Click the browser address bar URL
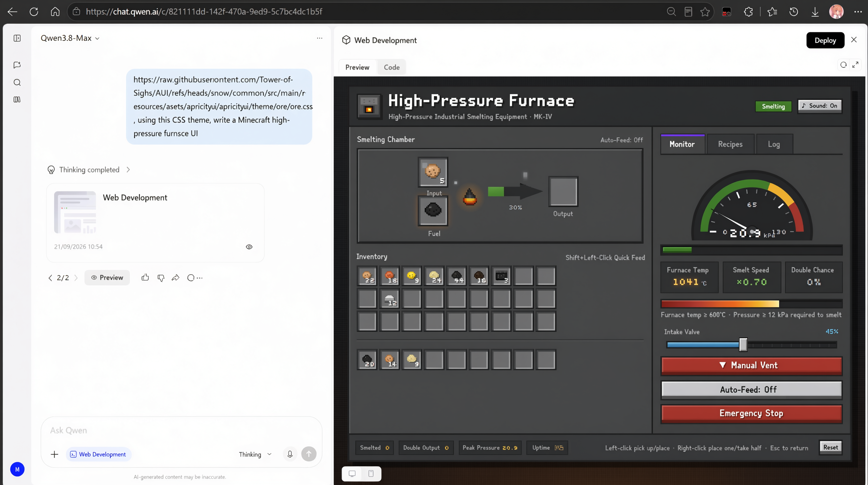Viewport: 868px width, 485px height. pyautogui.click(x=204, y=12)
